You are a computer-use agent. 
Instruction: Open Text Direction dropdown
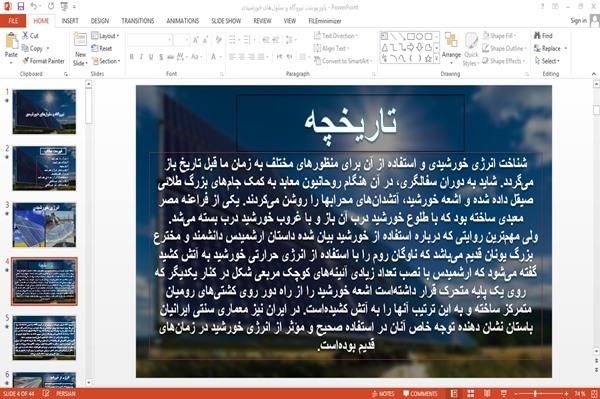[336, 36]
